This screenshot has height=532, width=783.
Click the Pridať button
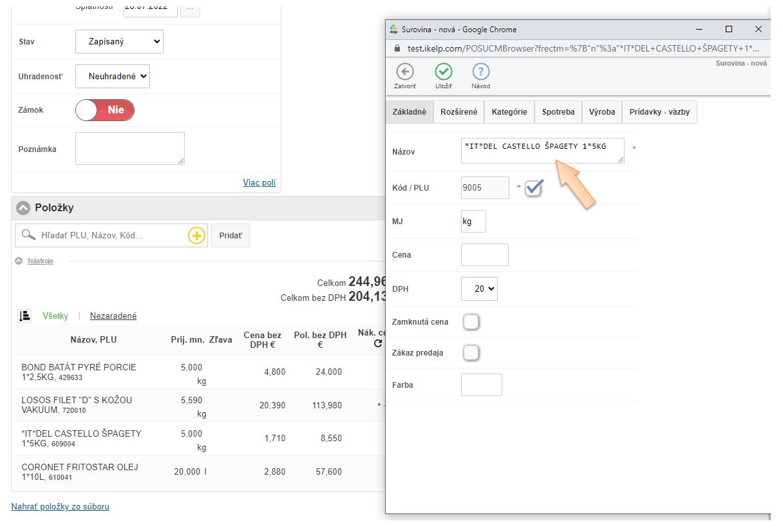click(x=231, y=236)
